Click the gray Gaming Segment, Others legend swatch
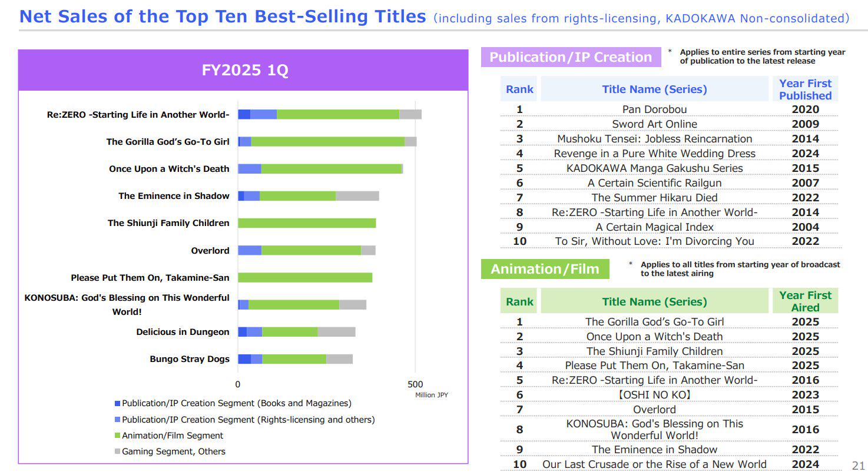The width and height of the screenshot is (868, 475). coord(117,451)
